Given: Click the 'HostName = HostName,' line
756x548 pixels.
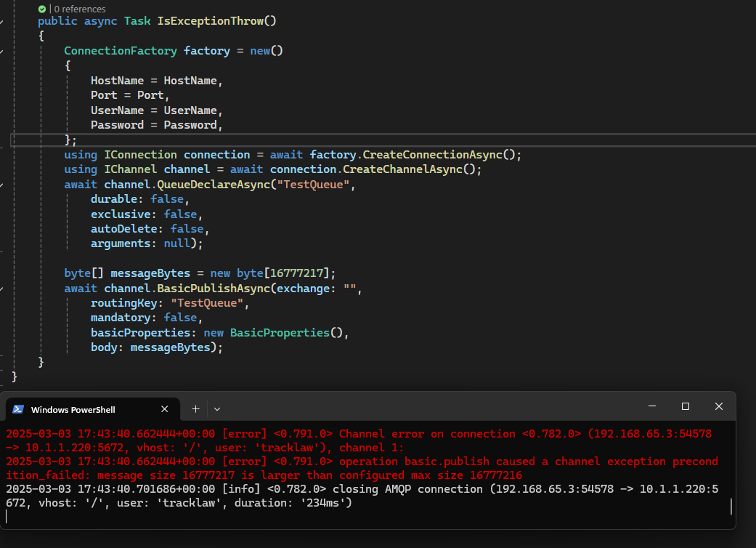Looking at the screenshot, I should (157, 81).
